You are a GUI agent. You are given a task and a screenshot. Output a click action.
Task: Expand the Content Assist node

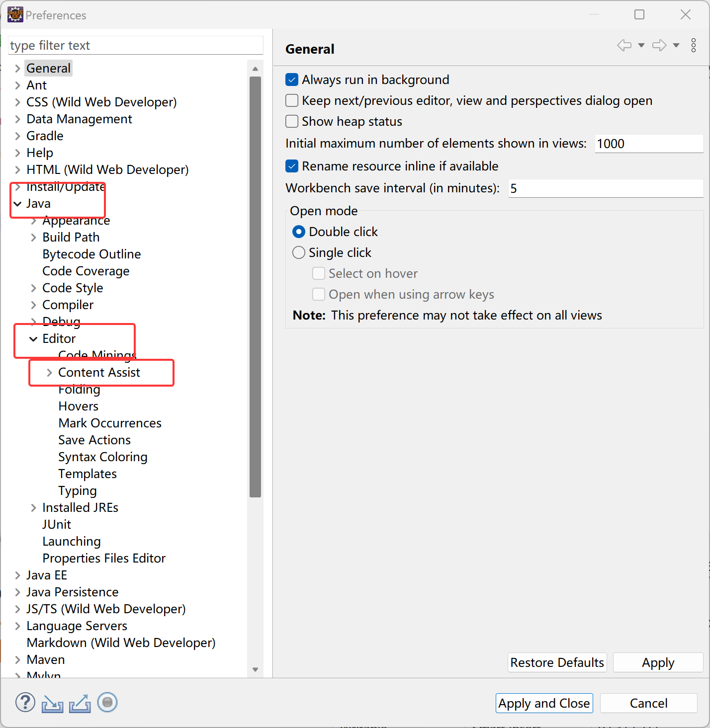click(x=50, y=373)
